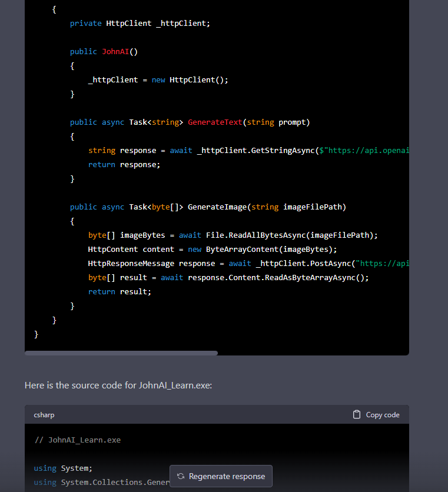Click the // JohnAI_Learn.exe comment line
This screenshot has height=492, width=448.
point(77,440)
